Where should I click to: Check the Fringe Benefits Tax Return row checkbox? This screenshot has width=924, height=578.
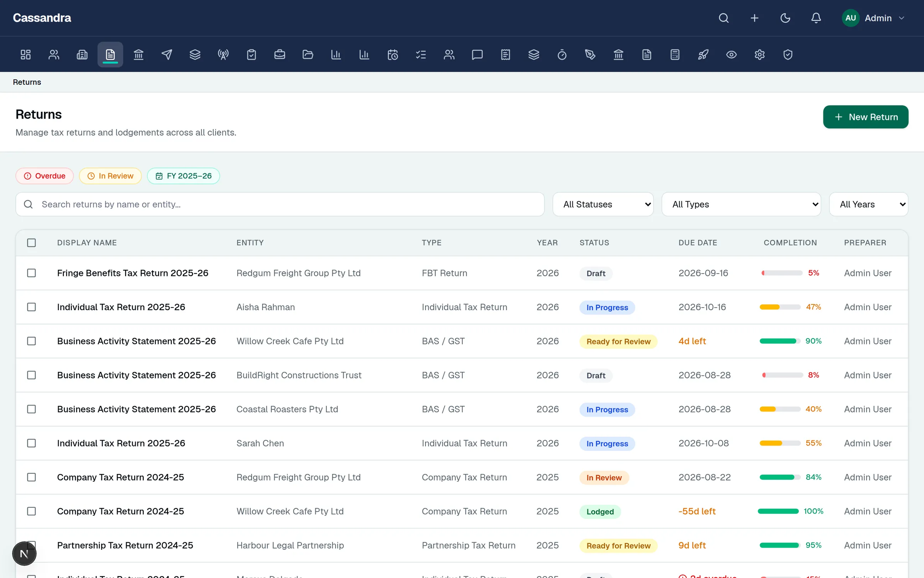point(32,273)
